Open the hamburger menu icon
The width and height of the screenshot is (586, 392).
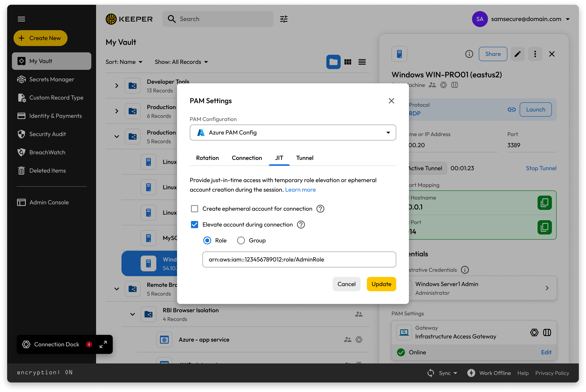(x=21, y=19)
